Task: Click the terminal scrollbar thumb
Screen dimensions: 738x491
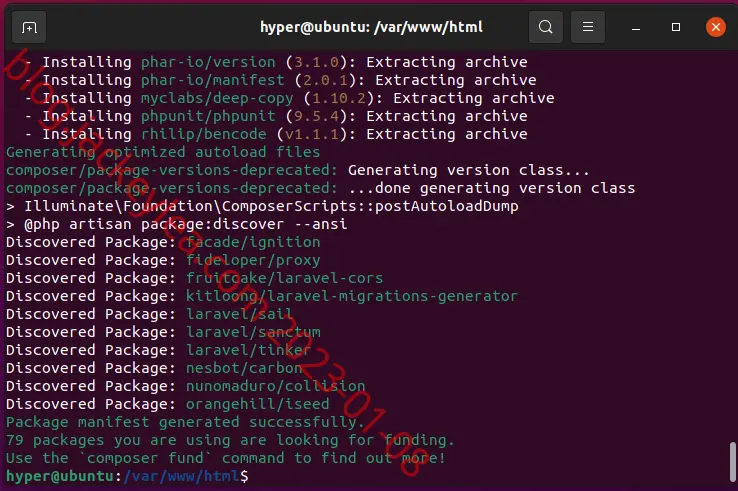Action: pyautogui.click(x=732, y=462)
